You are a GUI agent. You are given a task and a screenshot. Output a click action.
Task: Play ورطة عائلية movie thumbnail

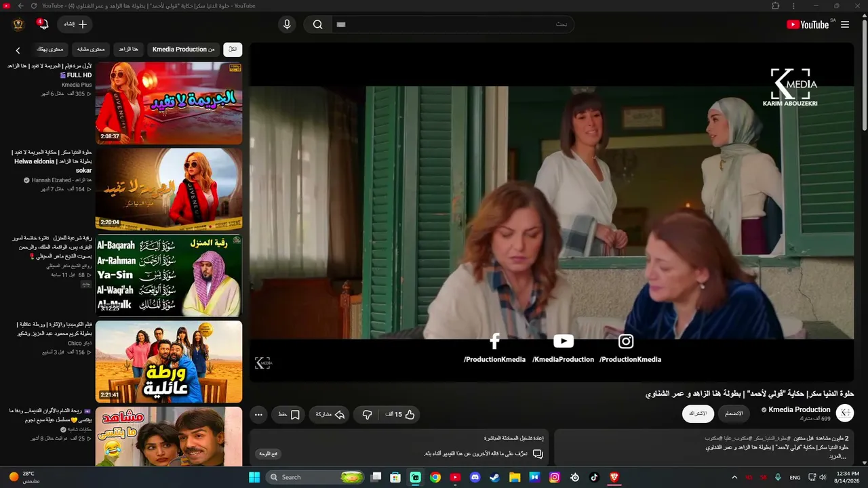click(x=169, y=361)
